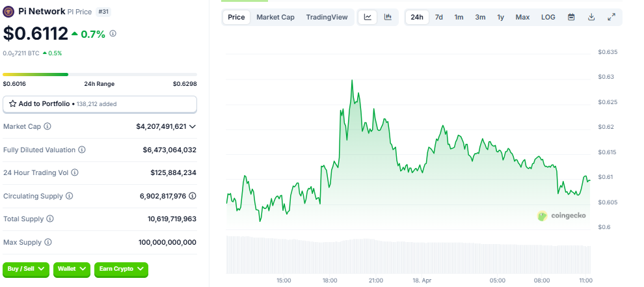Image resolution: width=644 pixels, height=287 pixels.
Task: Expand chart to fullscreen
Action: 611,17
